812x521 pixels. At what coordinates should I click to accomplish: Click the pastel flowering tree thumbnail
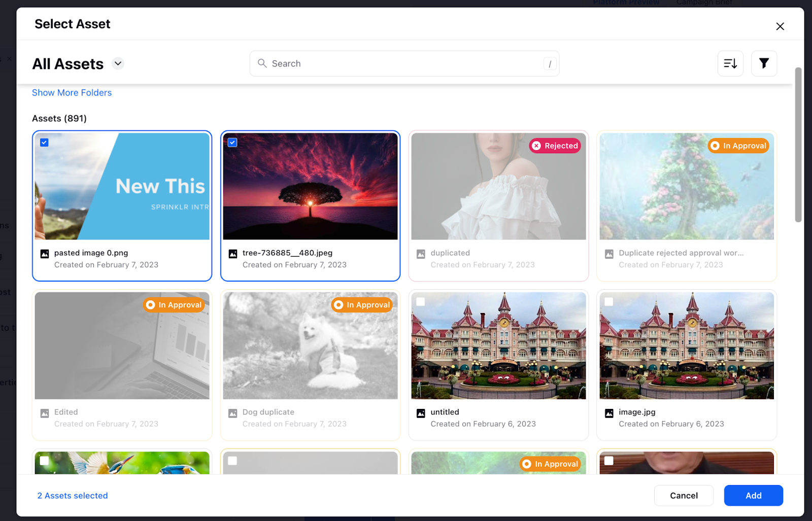[x=687, y=186]
